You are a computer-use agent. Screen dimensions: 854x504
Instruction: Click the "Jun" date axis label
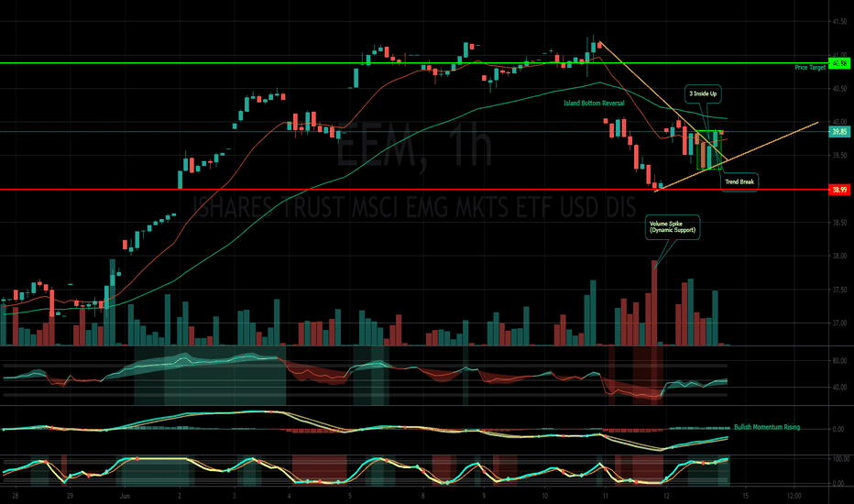[x=125, y=496]
